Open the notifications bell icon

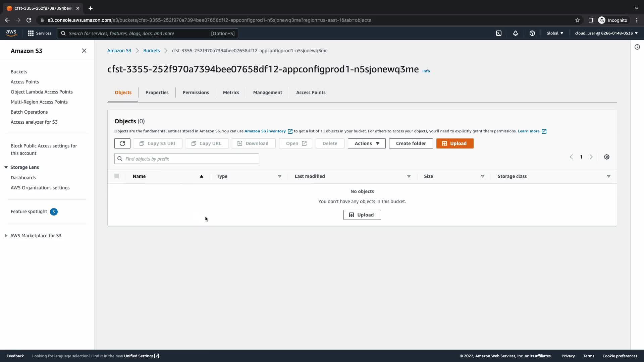(x=516, y=33)
